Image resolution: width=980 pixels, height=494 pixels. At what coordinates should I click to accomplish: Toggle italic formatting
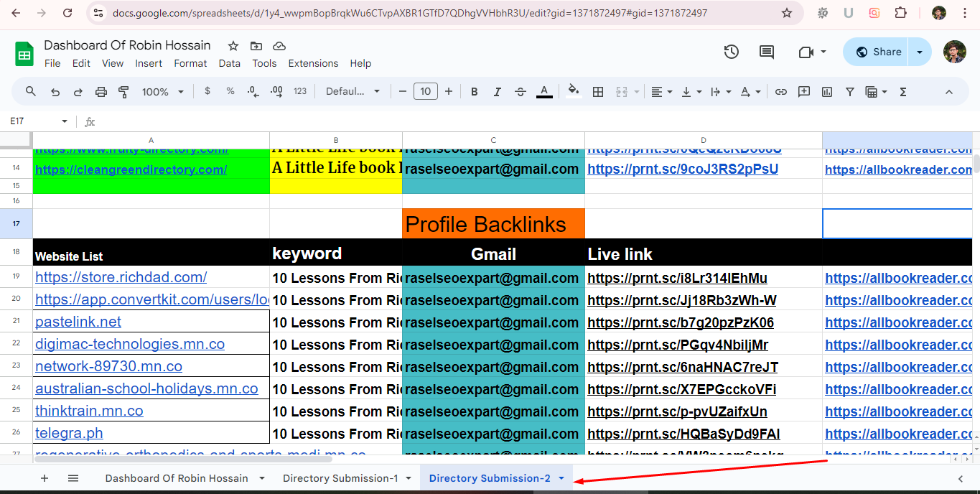(x=498, y=92)
